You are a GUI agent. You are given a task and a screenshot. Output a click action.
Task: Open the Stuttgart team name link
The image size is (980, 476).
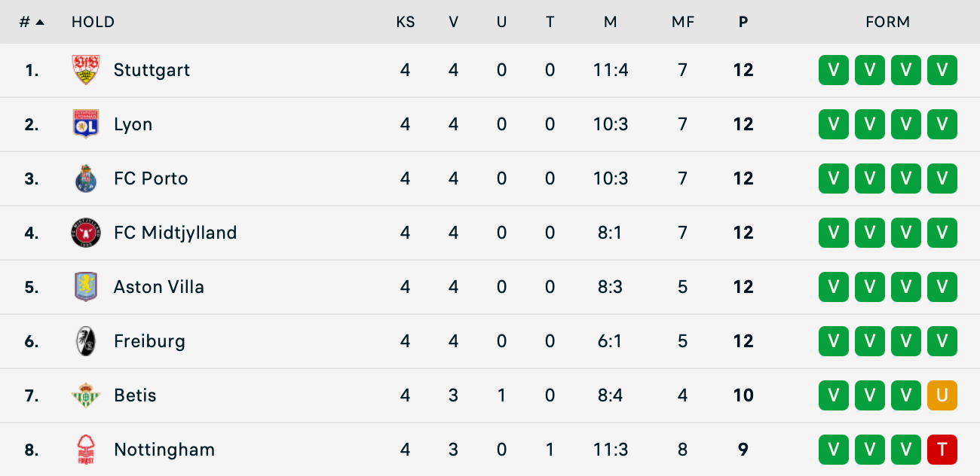(x=152, y=70)
